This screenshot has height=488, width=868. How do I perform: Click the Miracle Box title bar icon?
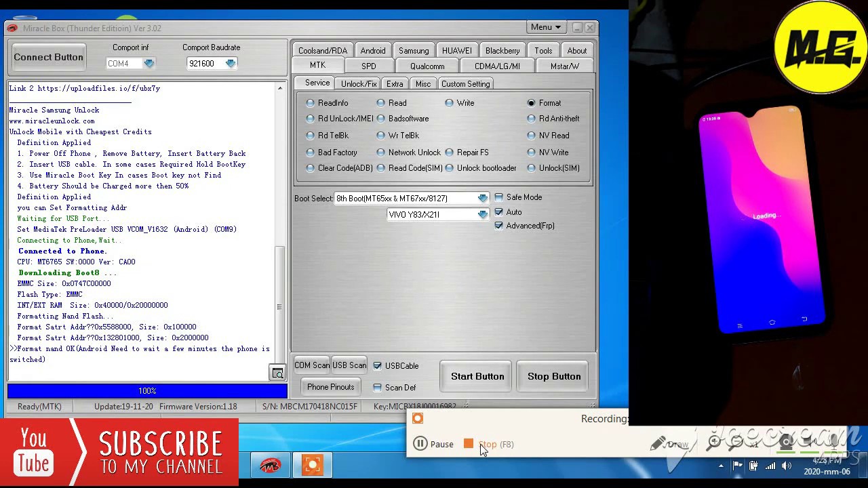point(12,28)
